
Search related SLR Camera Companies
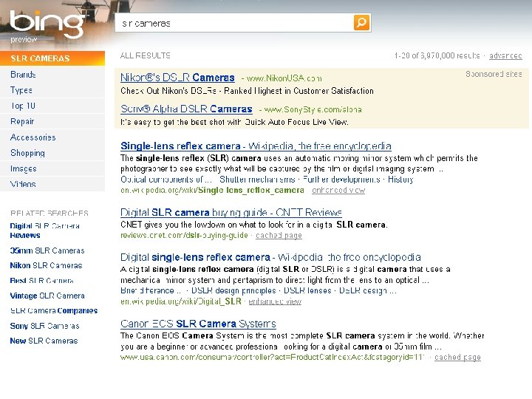(54, 310)
